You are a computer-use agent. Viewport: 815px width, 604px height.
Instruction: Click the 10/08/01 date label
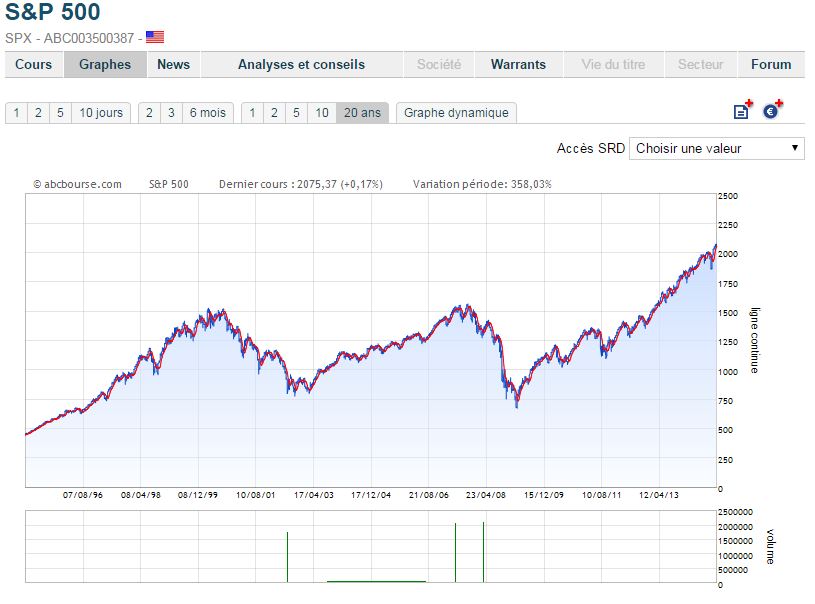pyautogui.click(x=255, y=495)
